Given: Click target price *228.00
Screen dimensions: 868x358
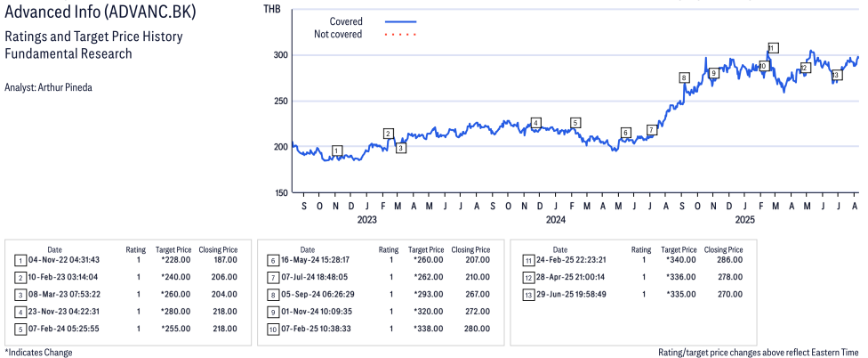Looking at the screenshot, I should click(176, 259).
